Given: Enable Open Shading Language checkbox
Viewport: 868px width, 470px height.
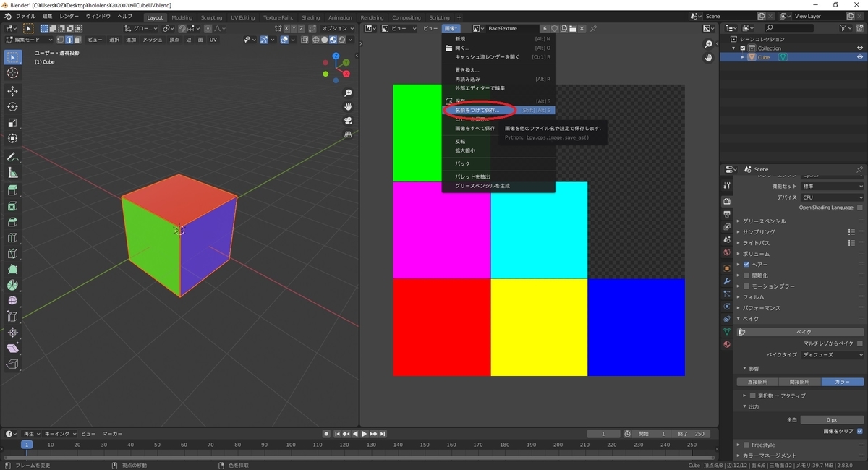Looking at the screenshot, I should click(x=861, y=208).
